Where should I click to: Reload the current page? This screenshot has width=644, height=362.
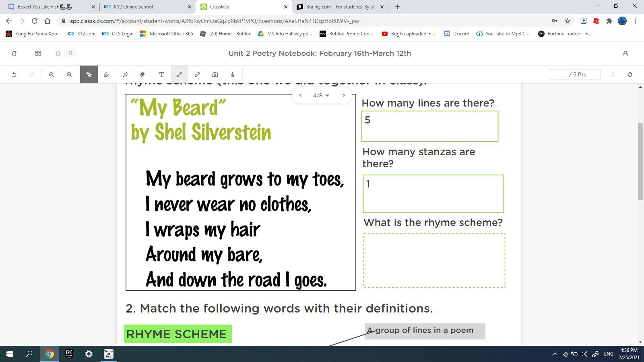[x=35, y=21]
